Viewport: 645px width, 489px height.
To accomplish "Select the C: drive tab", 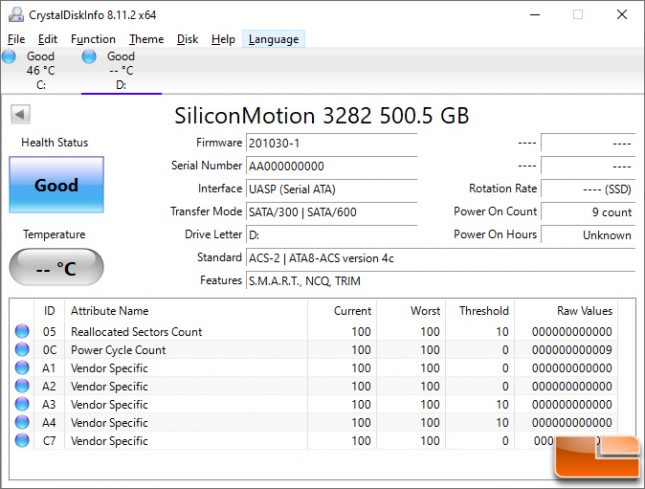I will coord(40,71).
